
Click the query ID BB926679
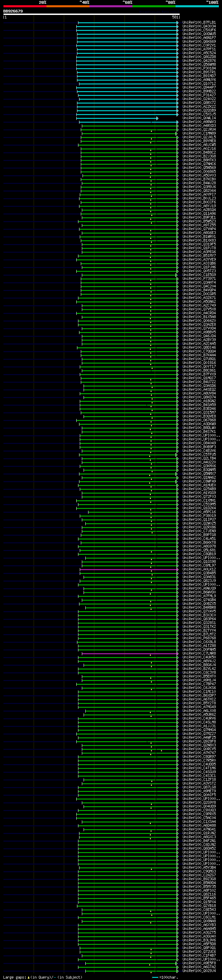pyautogui.click(x=13, y=11)
